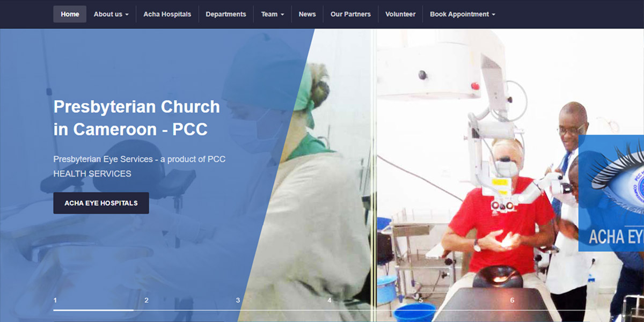Expand the Team dropdown menu
The width and height of the screenshot is (644, 322).
pyautogui.click(x=273, y=14)
